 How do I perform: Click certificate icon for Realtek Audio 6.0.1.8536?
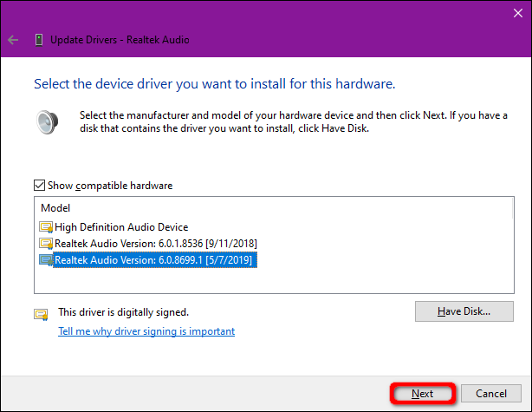(46, 244)
